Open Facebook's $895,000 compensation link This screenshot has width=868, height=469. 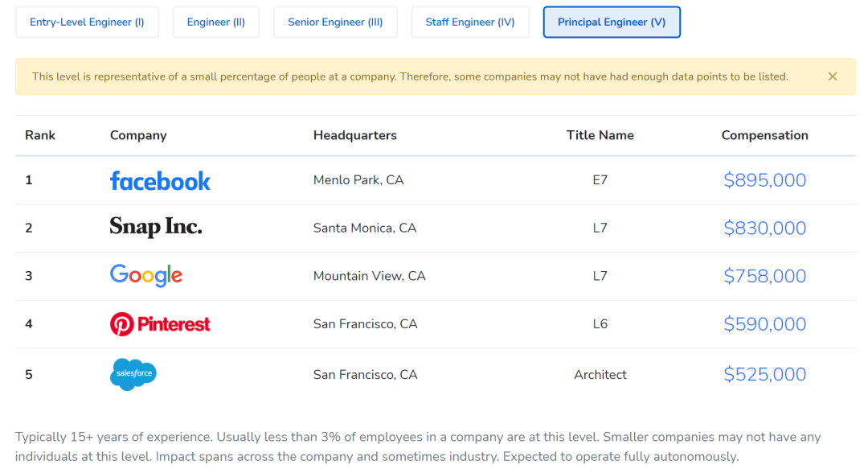coord(764,180)
